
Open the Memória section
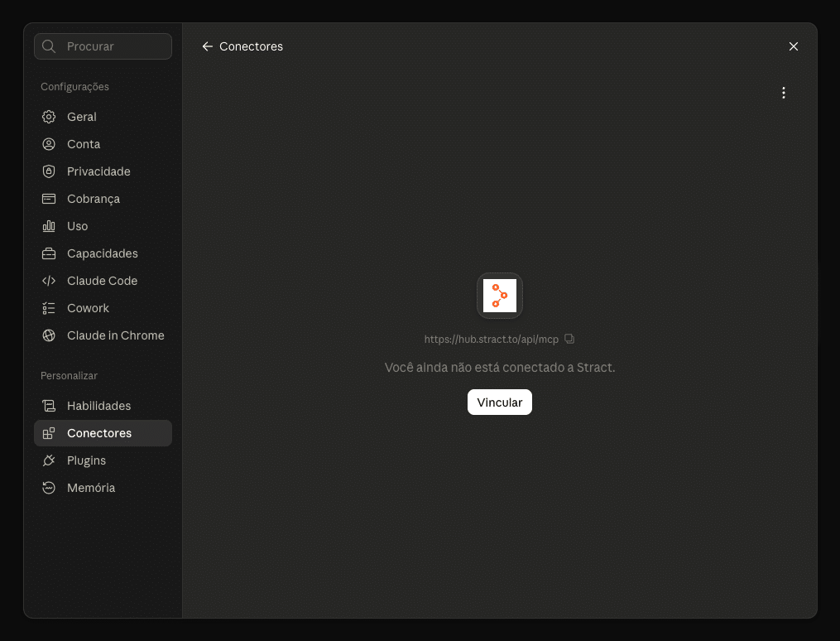[103, 488]
